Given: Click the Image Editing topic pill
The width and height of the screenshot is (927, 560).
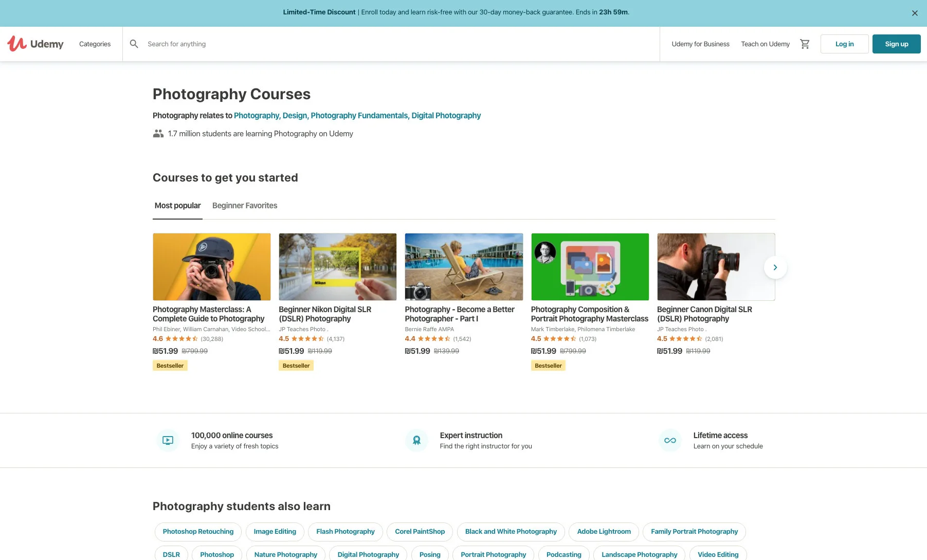Looking at the screenshot, I should (x=275, y=532).
